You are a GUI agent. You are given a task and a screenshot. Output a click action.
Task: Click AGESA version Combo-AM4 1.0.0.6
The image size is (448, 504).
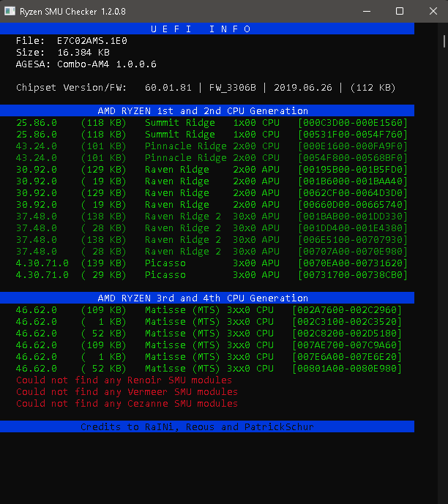pyautogui.click(x=107, y=64)
